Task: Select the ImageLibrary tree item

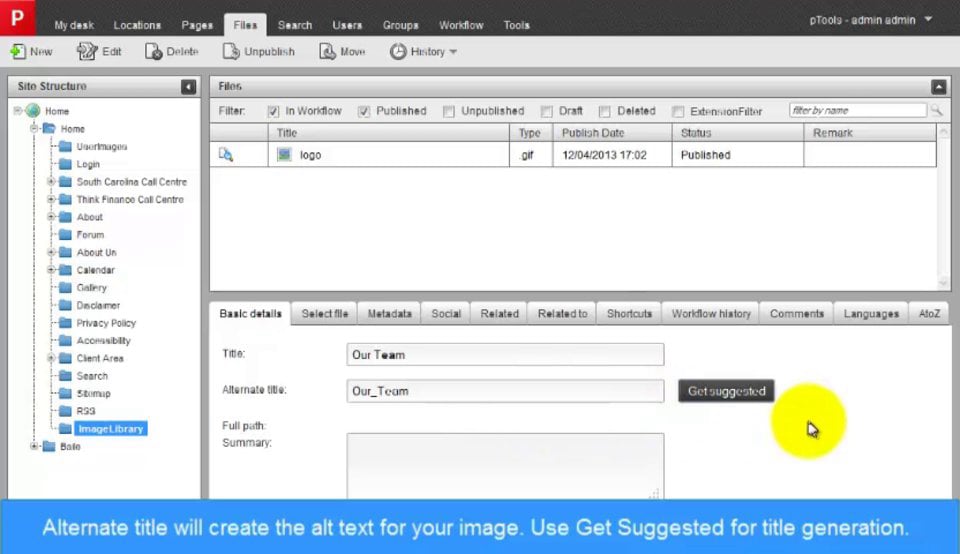Action: (x=111, y=429)
